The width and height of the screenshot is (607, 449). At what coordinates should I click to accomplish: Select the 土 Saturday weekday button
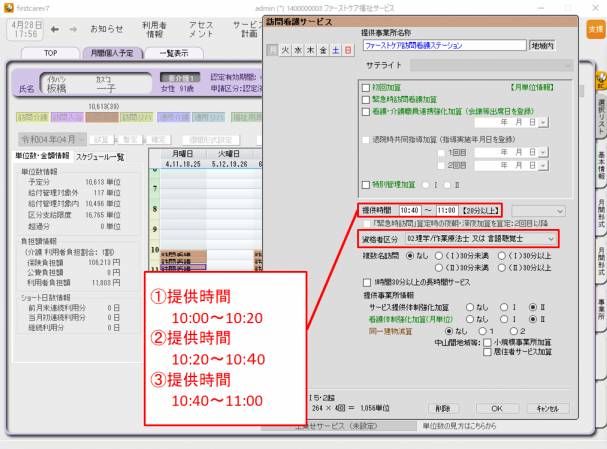point(334,48)
